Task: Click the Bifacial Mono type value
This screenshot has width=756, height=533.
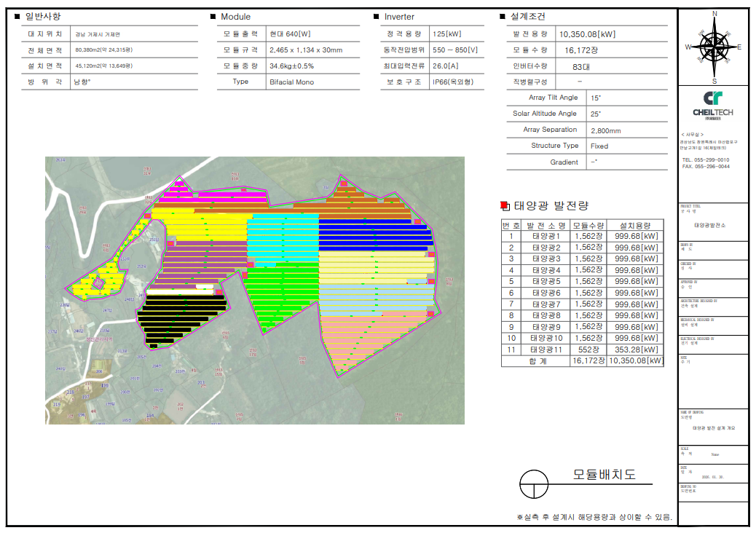Action: pyautogui.click(x=291, y=82)
